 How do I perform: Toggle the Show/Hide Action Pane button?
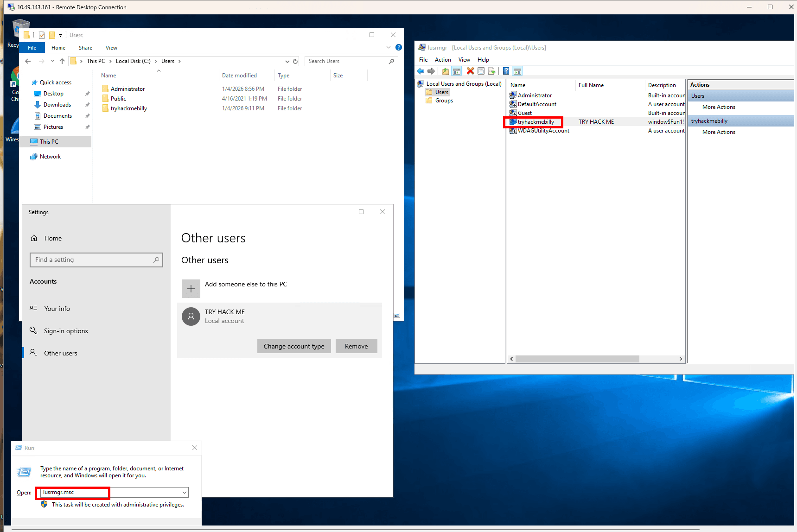click(x=517, y=71)
